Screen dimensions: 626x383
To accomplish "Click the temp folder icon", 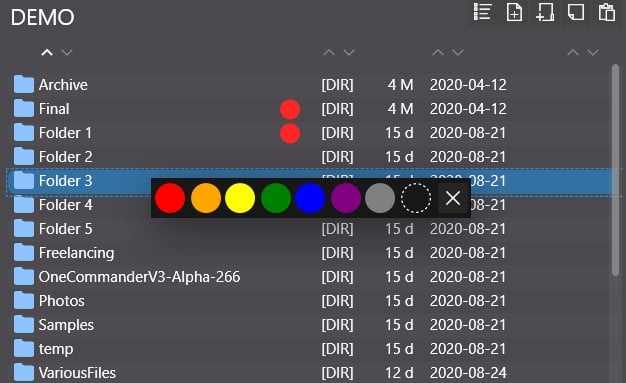I will 24,348.
